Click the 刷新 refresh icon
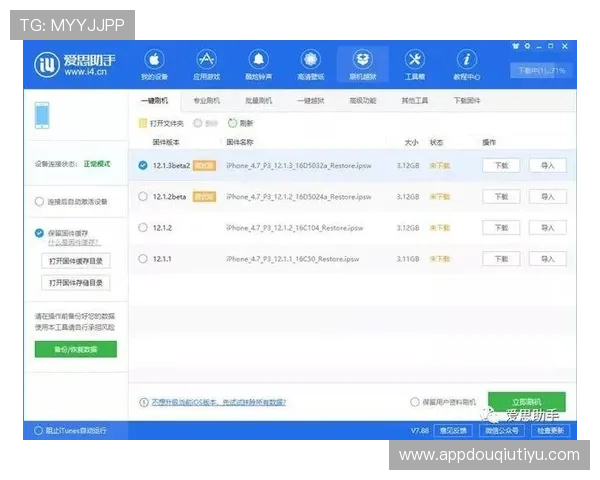Screen dimensions: 600x480 pyautogui.click(x=232, y=123)
